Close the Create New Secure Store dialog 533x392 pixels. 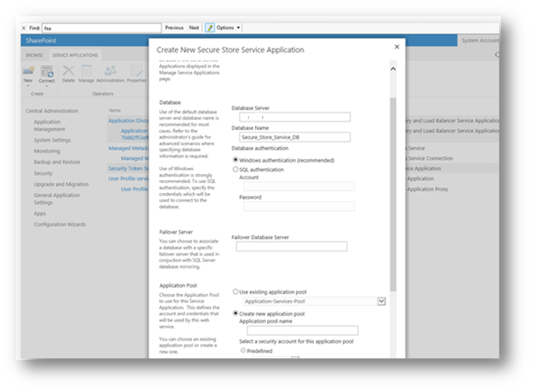coord(396,47)
